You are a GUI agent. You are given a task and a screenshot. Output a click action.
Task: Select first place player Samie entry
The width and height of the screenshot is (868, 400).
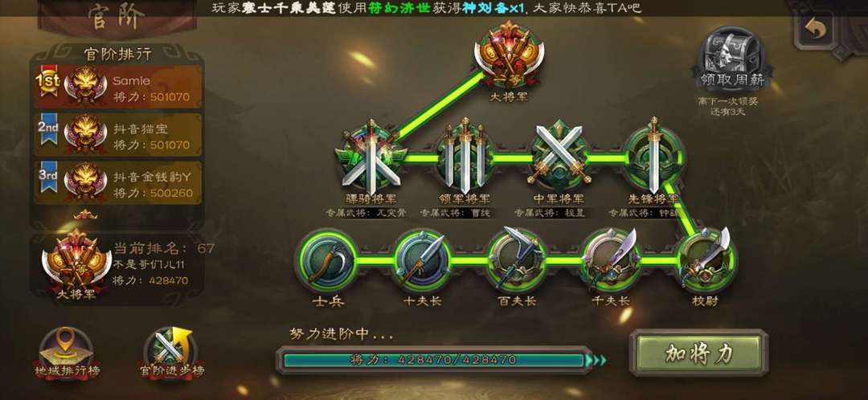tap(118, 87)
